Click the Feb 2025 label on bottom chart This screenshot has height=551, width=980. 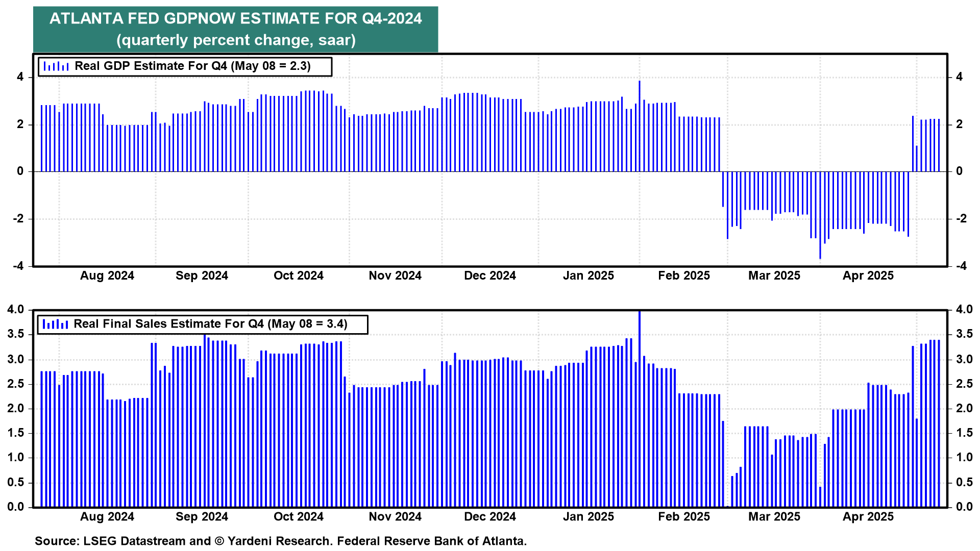point(683,516)
